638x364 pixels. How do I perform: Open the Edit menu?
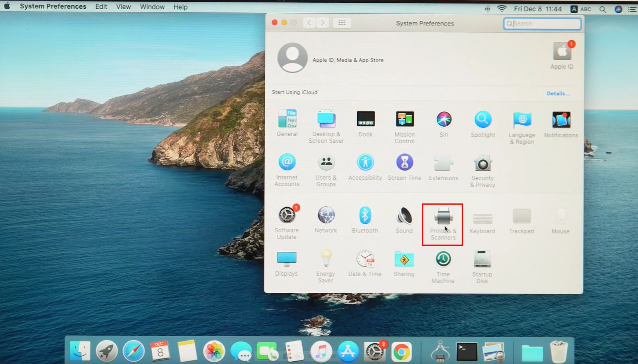pos(101,7)
